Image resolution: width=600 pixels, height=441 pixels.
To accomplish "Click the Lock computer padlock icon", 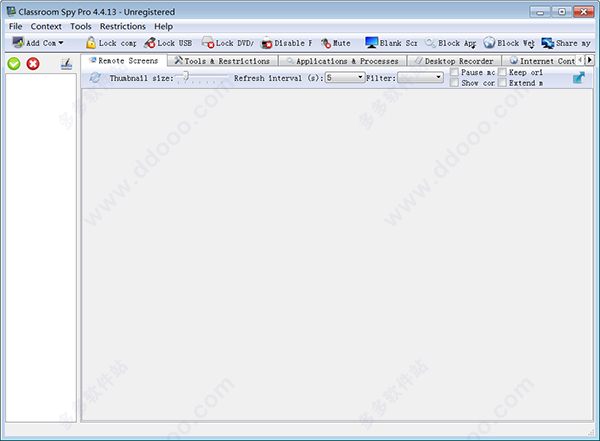I will [x=91, y=43].
